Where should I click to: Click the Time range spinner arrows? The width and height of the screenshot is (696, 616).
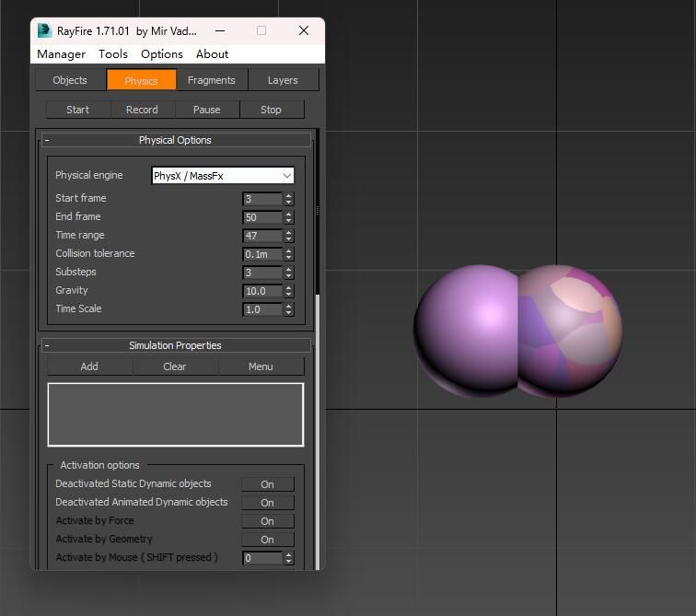(289, 236)
